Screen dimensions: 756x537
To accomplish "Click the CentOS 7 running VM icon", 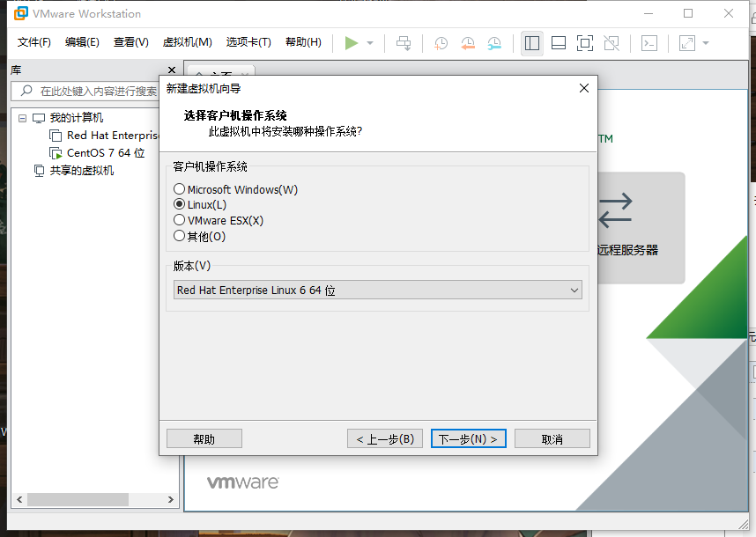I will point(56,153).
